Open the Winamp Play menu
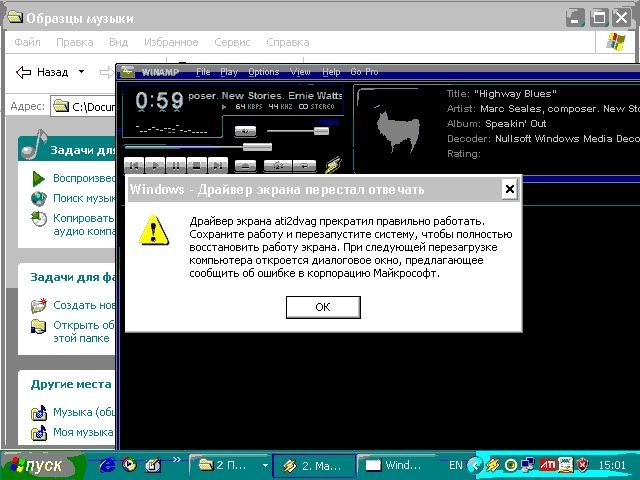 click(x=229, y=72)
